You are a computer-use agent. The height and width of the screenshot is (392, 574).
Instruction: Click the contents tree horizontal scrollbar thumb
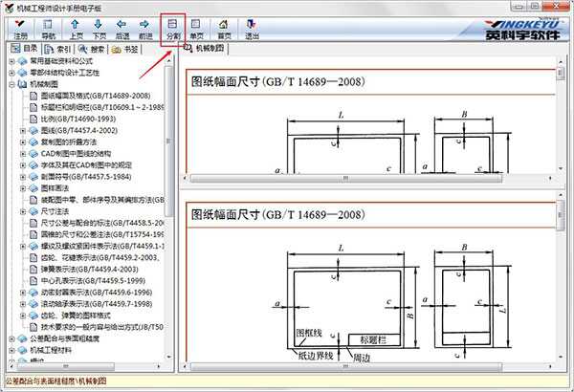click(66, 366)
